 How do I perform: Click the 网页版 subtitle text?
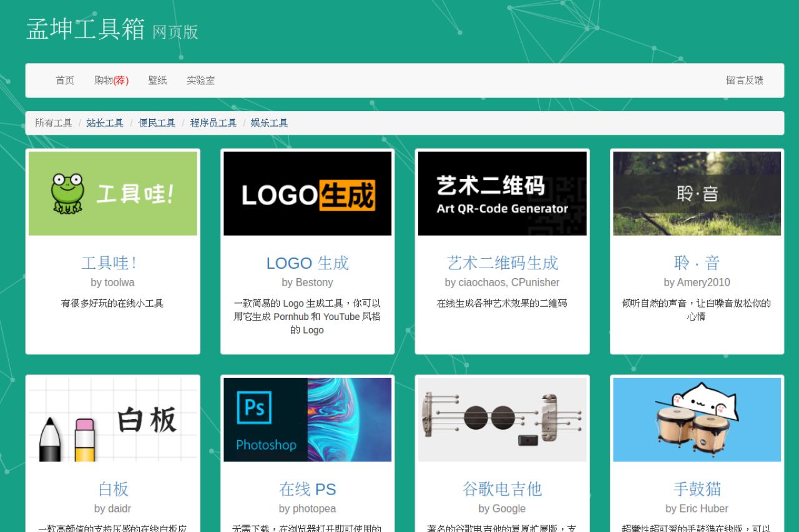tap(175, 32)
